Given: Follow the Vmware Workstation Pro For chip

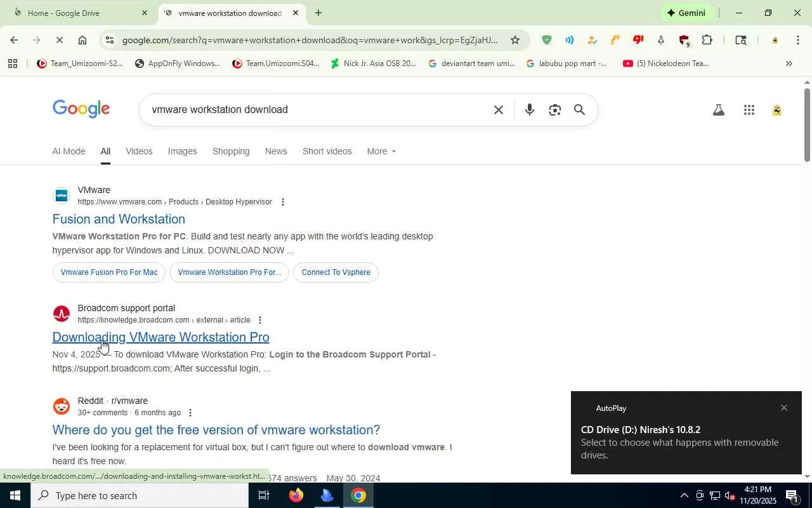Looking at the screenshot, I should (x=230, y=272).
